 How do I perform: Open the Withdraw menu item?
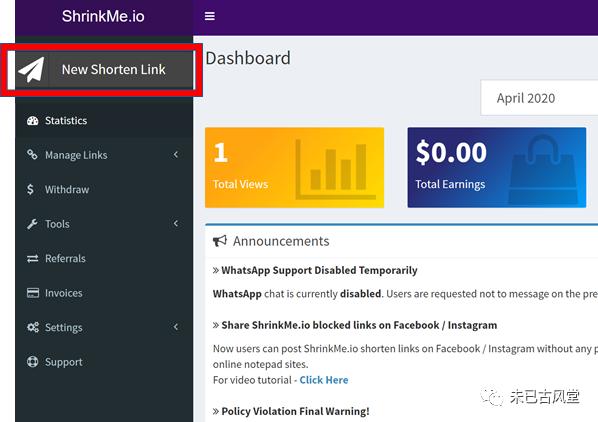click(x=104, y=189)
